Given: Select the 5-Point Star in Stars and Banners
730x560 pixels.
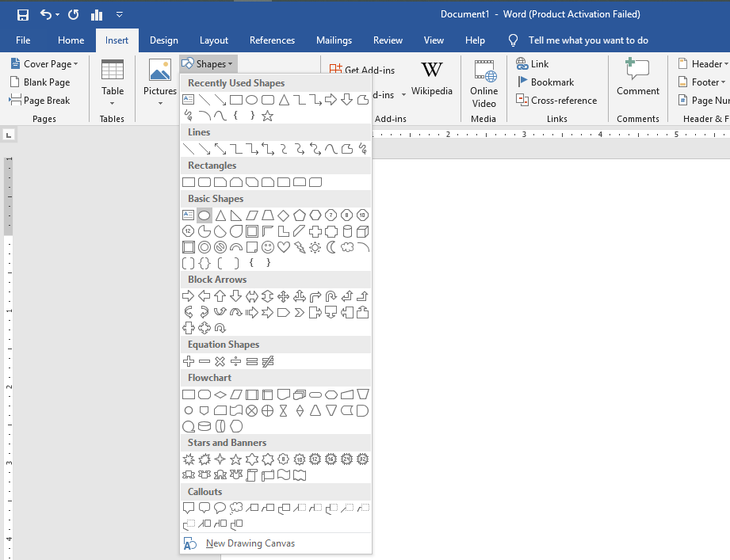Looking at the screenshot, I should 236,459.
